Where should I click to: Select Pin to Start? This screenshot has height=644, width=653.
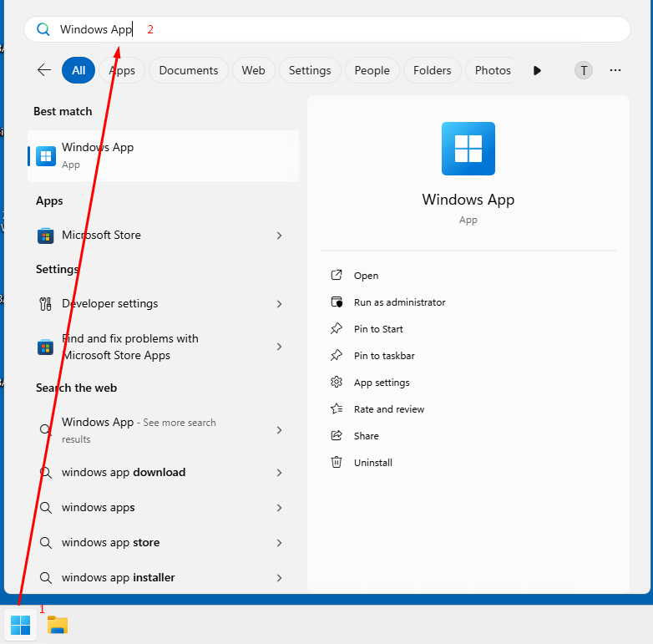tap(378, 329)
